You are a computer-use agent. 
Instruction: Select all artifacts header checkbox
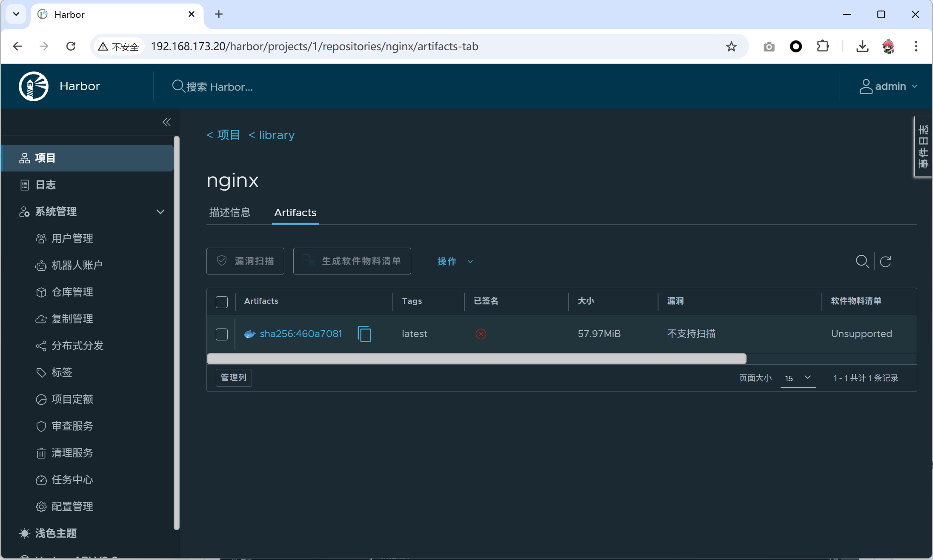[222, 302]
